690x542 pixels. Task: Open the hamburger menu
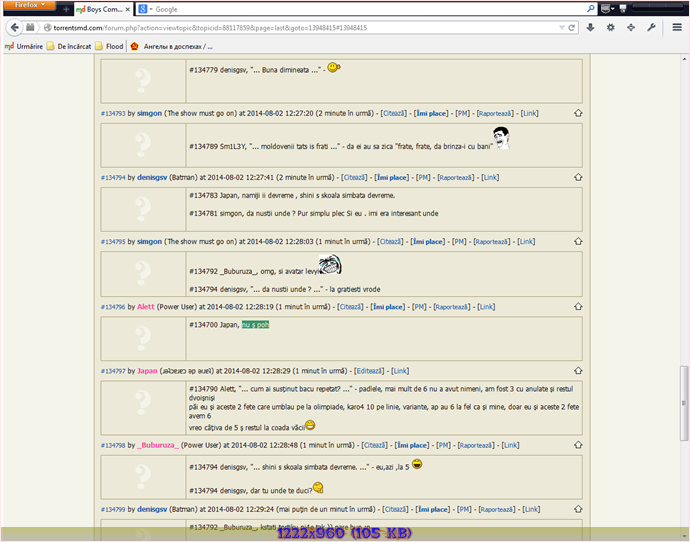tap(677, 27)
